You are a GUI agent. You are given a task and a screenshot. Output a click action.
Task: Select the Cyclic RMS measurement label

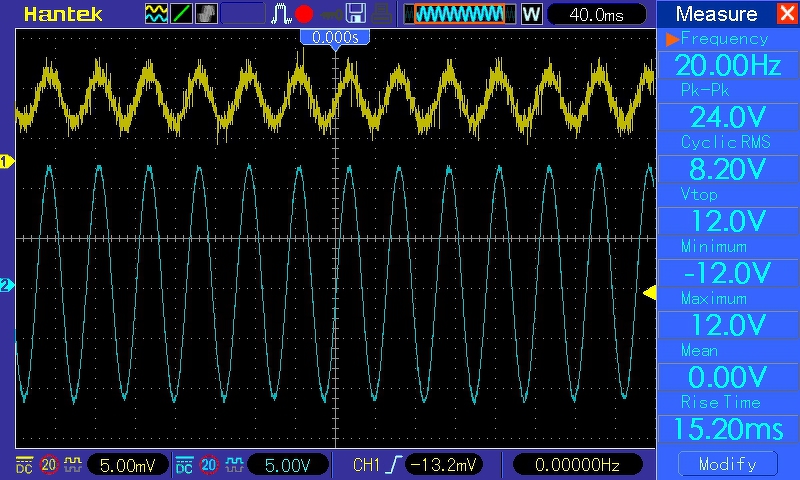726,142
